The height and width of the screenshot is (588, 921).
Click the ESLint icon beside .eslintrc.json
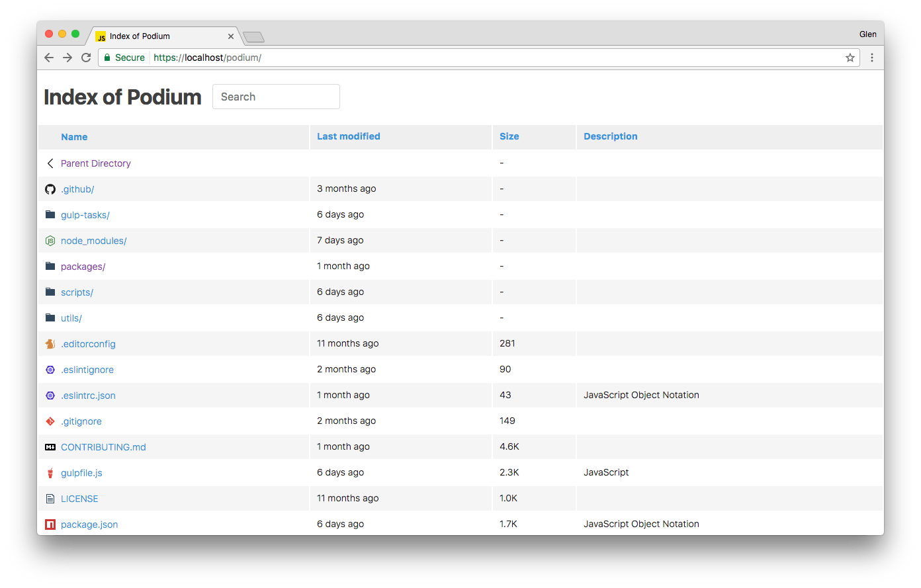(x=50, y=396)
